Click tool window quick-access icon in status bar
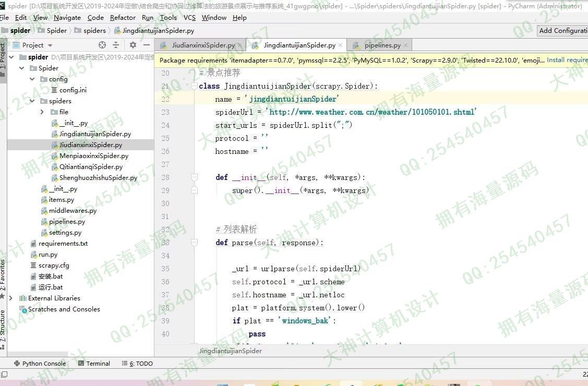Screen dimensions: 588x386 (x=4, y=374)
